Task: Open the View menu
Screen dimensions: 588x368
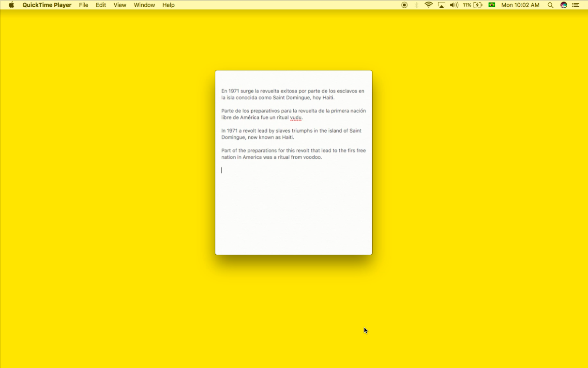Action: click(x=120, y=5)
